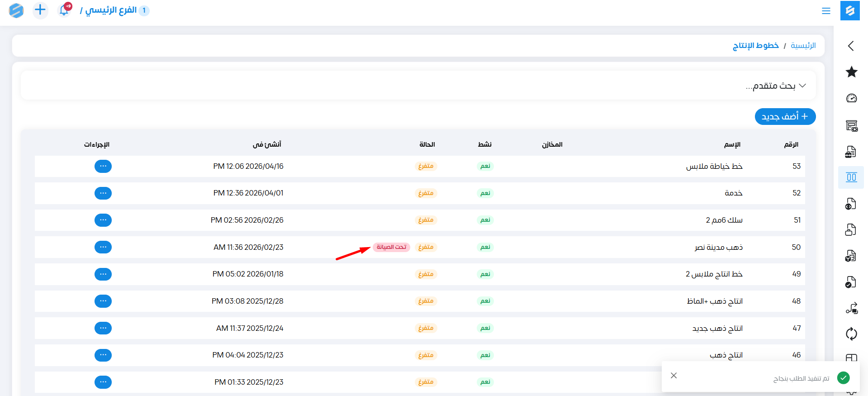This screenshot has height=396, width=868.
Task: Click the 'خطوط الإنتاج' breadcrumb link
Action: click(755, 46)
